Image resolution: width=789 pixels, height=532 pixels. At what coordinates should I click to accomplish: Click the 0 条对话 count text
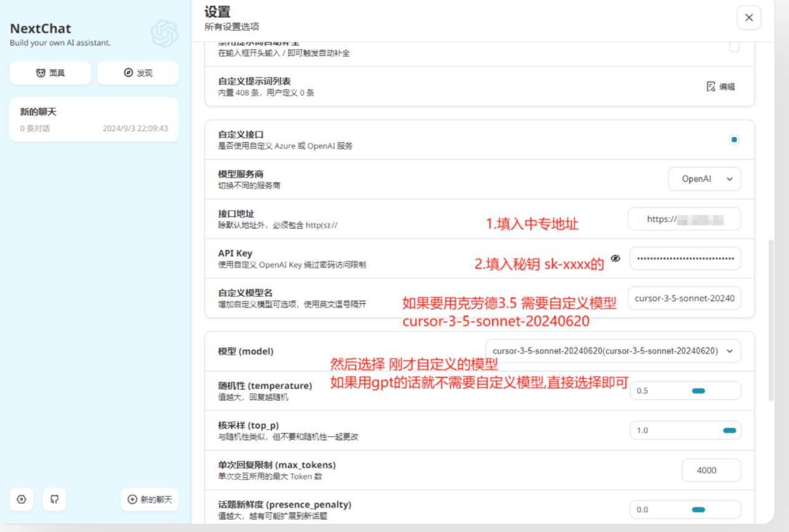point(35,128)
